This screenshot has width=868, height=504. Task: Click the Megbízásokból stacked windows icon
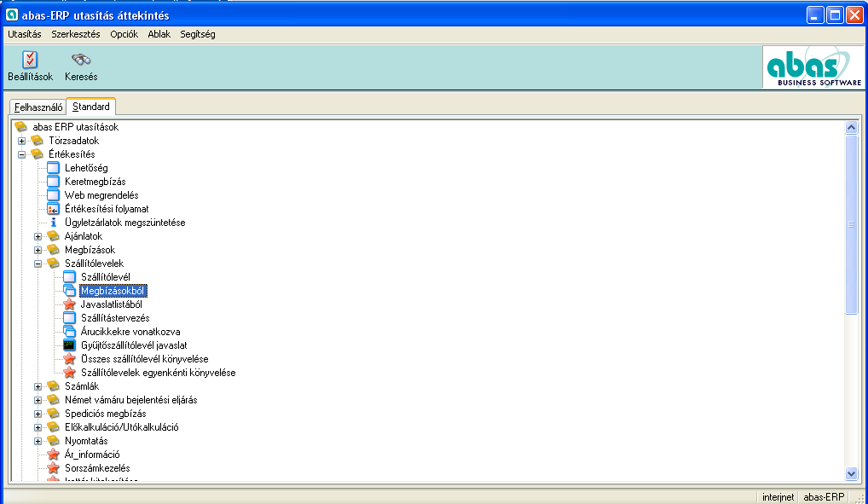coord(69,291)
